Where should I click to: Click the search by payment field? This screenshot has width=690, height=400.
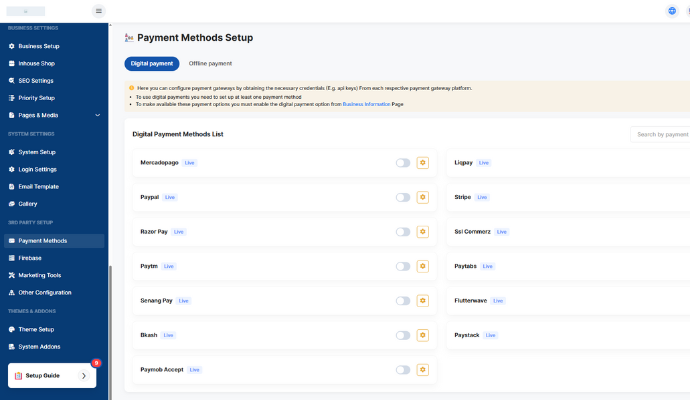point(660,134)
